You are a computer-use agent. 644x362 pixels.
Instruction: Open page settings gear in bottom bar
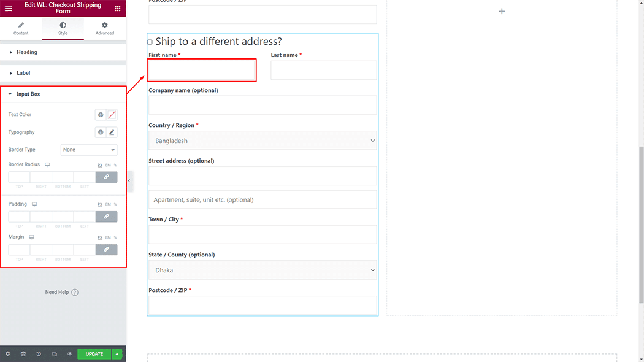click(7, 354)
